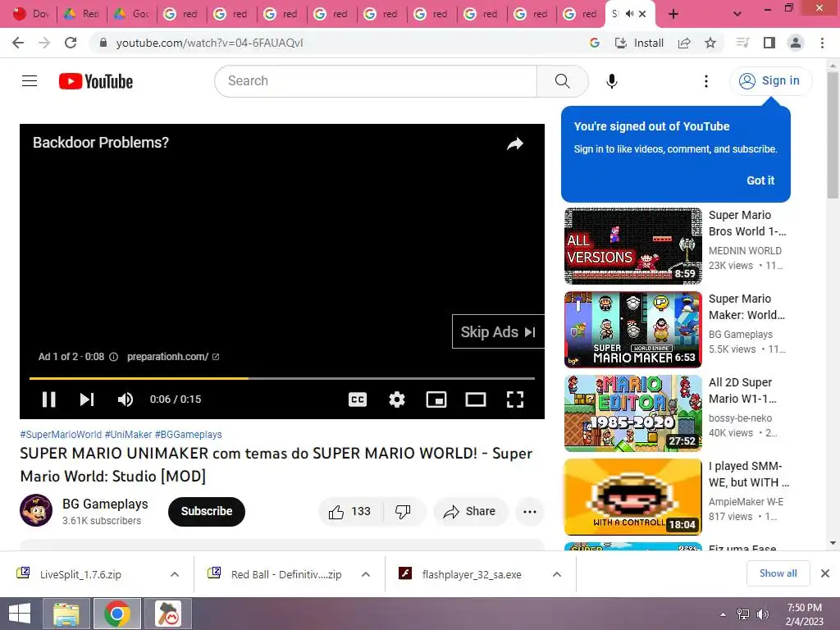The height and width of the screenshot is (630, 840).
Task: Mute the playing tab's audio icon
Action: point(629,14)
